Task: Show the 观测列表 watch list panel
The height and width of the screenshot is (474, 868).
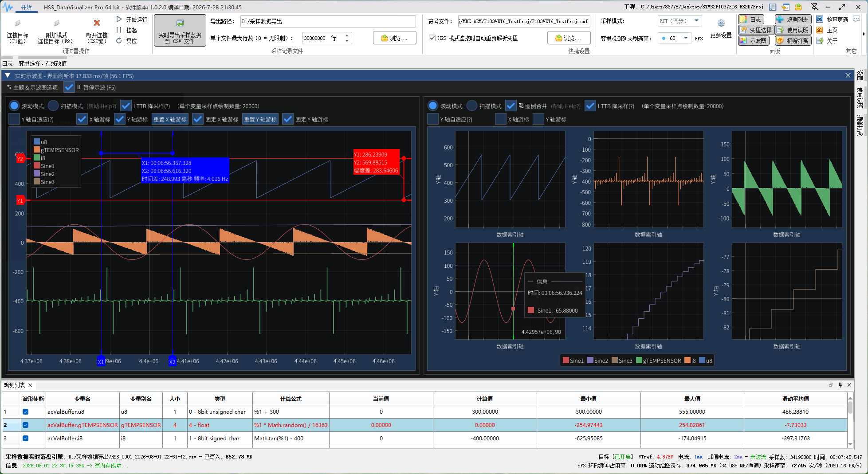Action: pos(793,19)
